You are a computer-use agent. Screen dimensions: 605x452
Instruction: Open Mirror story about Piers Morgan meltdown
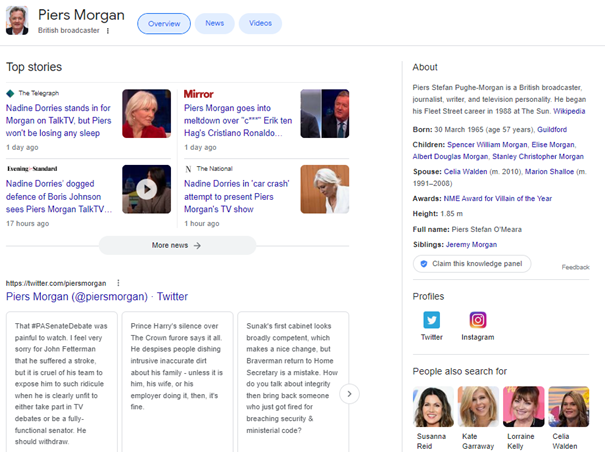coord(238,120)
